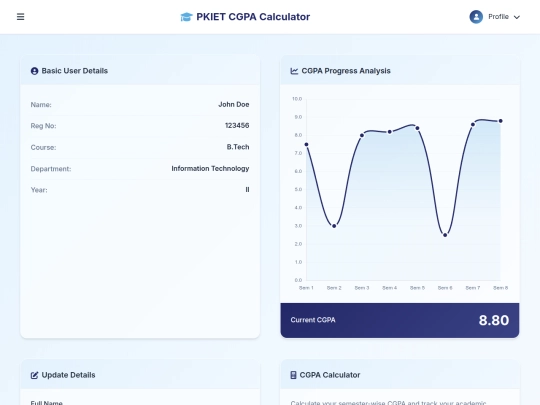Click the Sem 8 axis label
Screen dimensions: 540x405
[x=501, y=288]
